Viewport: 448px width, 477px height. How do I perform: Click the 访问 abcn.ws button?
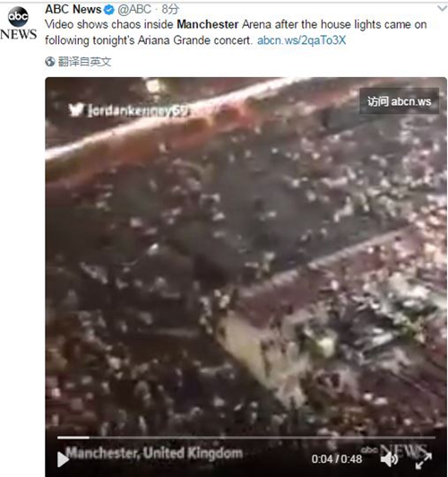tap(399, 101)
